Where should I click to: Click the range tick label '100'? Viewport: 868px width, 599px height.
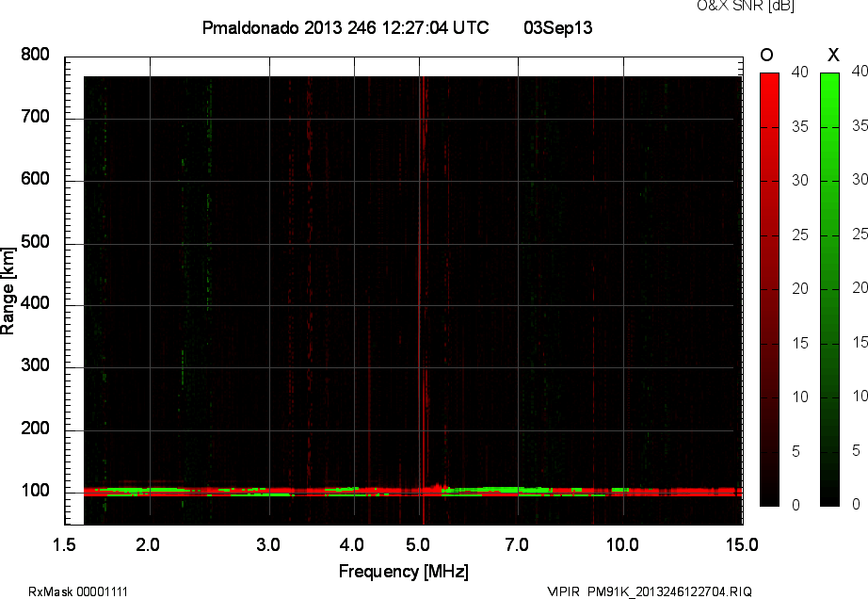click(x=35, y=491)
